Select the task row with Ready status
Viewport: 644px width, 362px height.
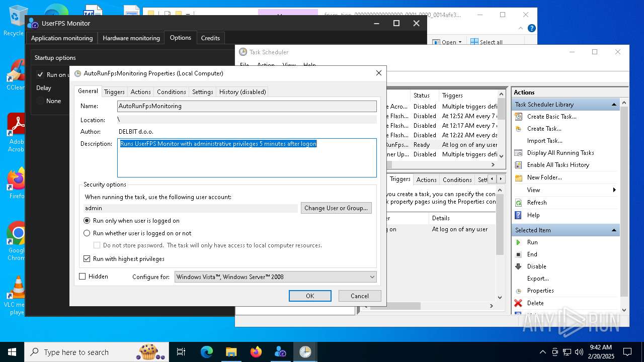[x=443, y=145]
